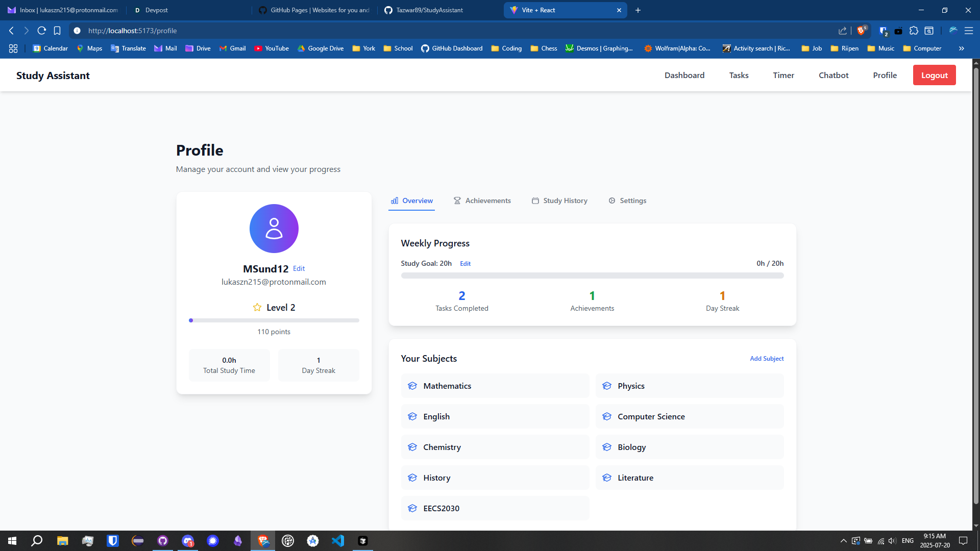Viewport: 980px width, 551px height.
Task: Click the Mathematics subject graduation cap icon
Action: pos(412,386)
